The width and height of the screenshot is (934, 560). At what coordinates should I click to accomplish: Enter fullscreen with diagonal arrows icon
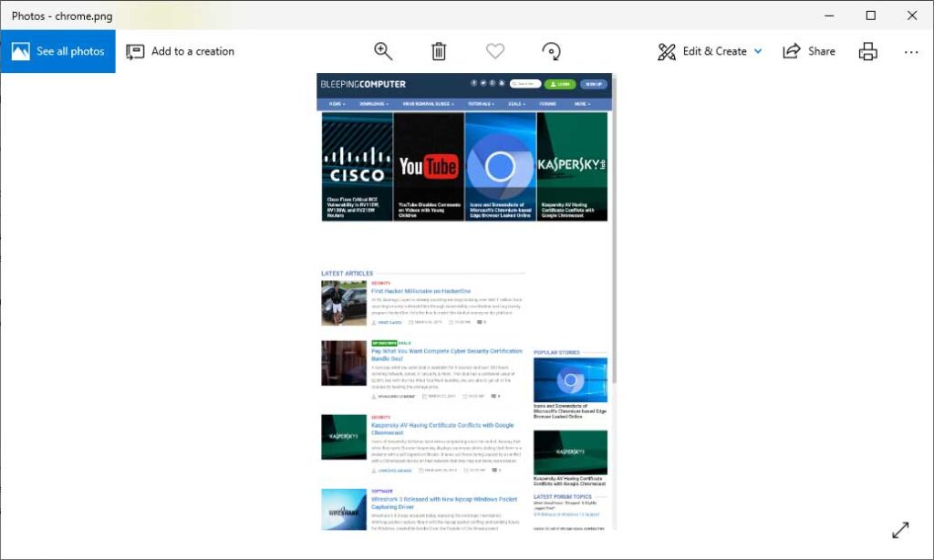tap(900, 530)
